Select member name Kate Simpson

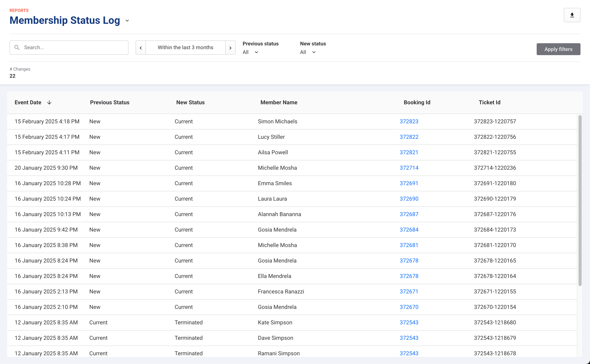tap(275, 323)
